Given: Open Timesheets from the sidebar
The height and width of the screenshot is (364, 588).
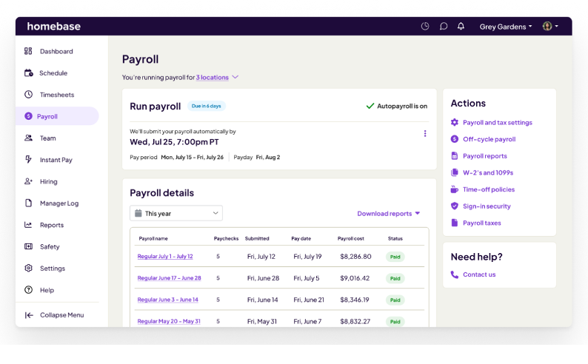Looking at the screenshot, I should click(x=57, y=95).
